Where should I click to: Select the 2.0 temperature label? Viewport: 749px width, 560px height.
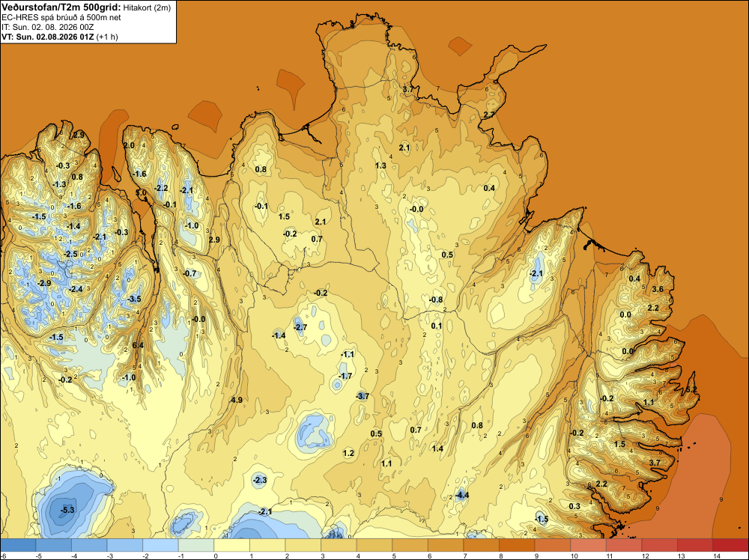pyautogui.click(x=129, y=145)
